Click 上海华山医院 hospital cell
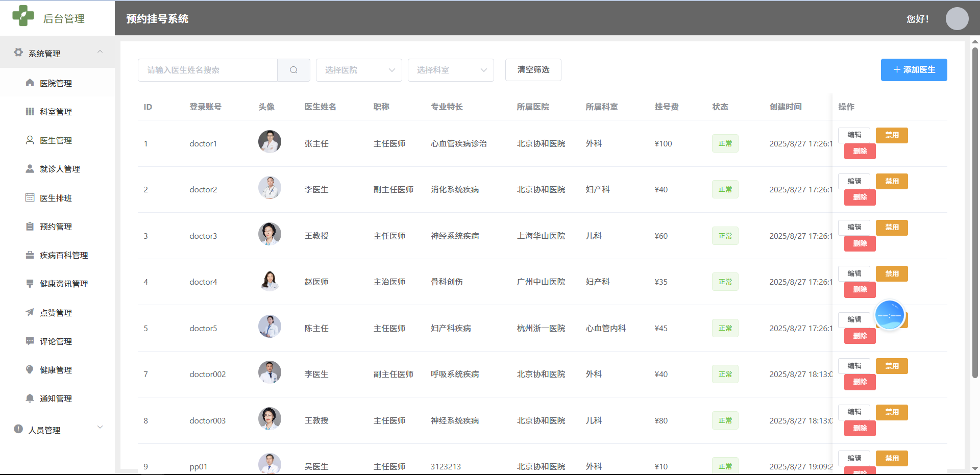 coord(541,236)
